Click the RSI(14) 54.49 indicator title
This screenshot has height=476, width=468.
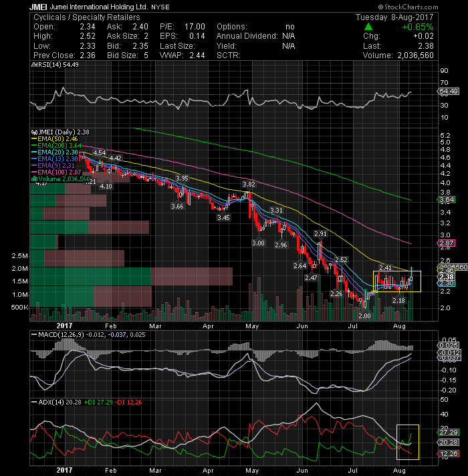pos(57,65)
